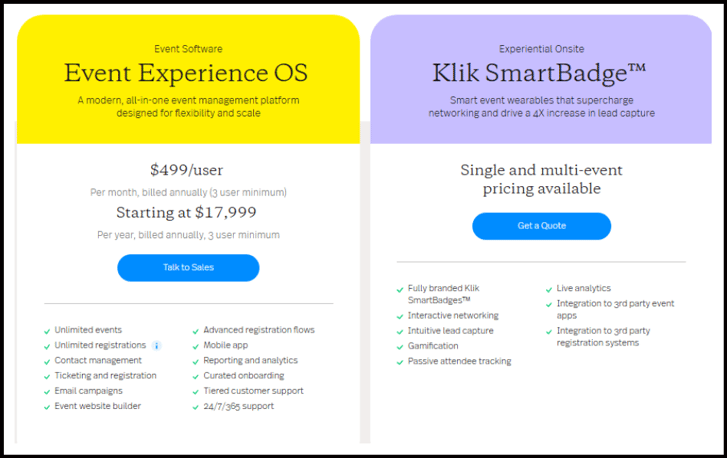Click the Curated onboarding feature item
The height and width of the screenshot is (458, 727).
243,375
